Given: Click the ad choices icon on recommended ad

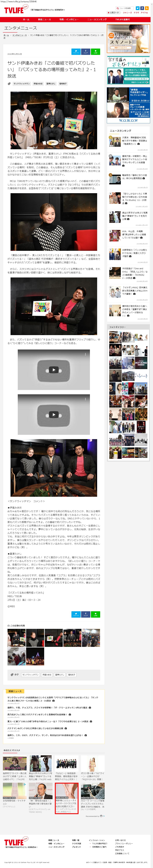Looking at the screenshot, I should point(25,784).
